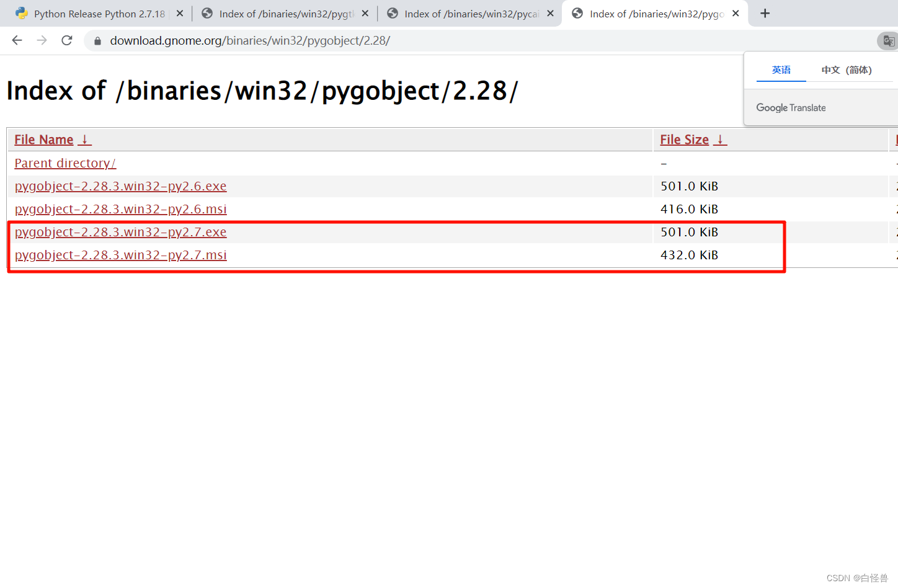
Task: Toggle the File Size sort order arrow
Action: click(x=719, y=140)
